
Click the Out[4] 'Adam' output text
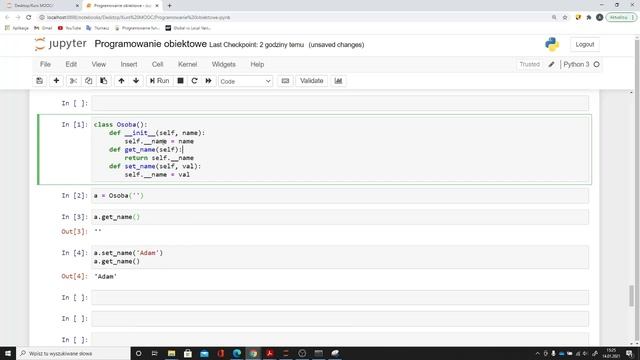[x=106, y=276]
